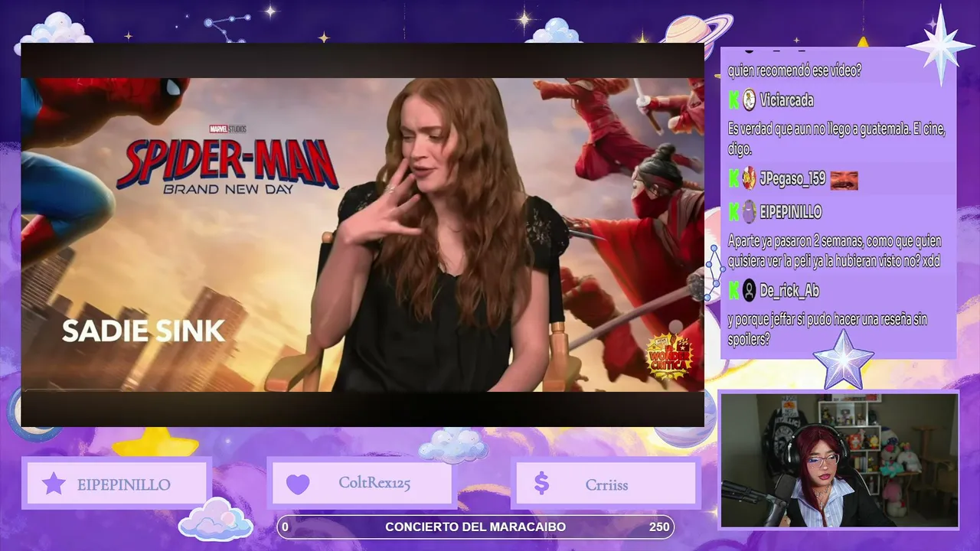
Task: Click the SADIE SINK caption in the video
Action: tap(143, 331)
